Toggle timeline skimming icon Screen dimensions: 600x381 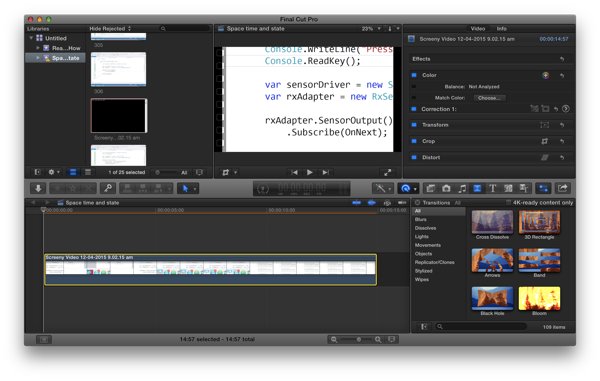357,203
